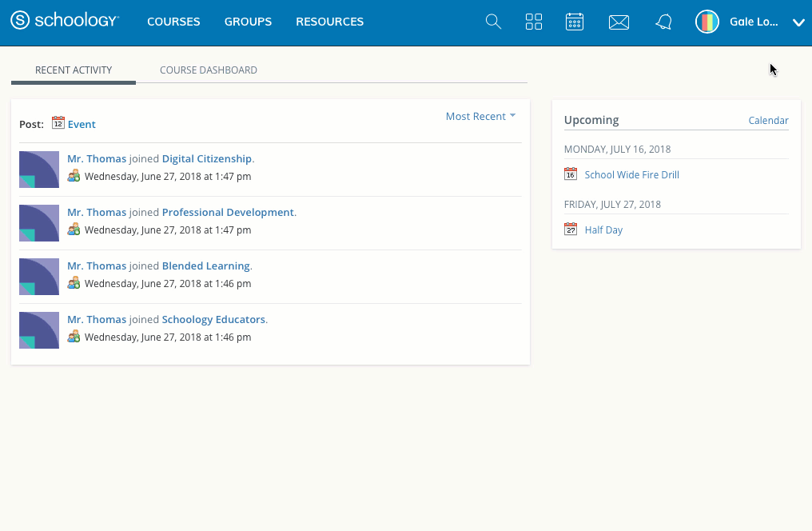Viewport: 812px width, 531px height.
Task: Open the Courses menu
Action: pyautogui.click(x=173, y=22)
